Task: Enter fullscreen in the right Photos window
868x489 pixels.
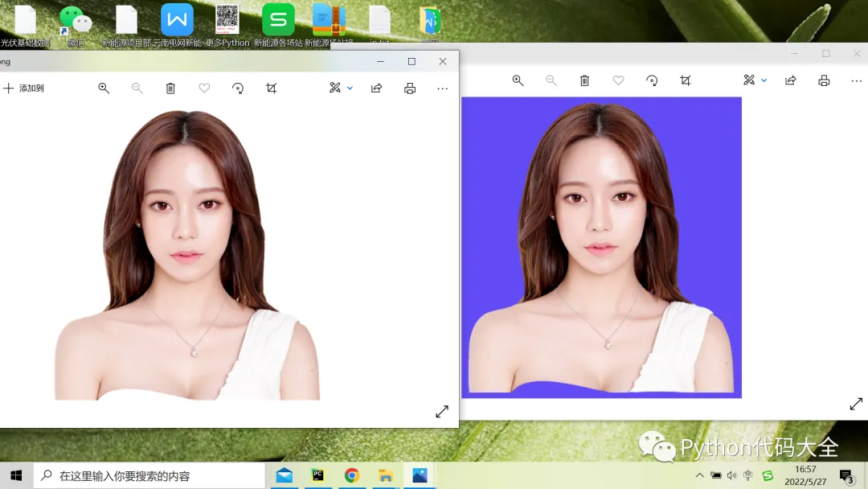Action: tap(856, 404)
